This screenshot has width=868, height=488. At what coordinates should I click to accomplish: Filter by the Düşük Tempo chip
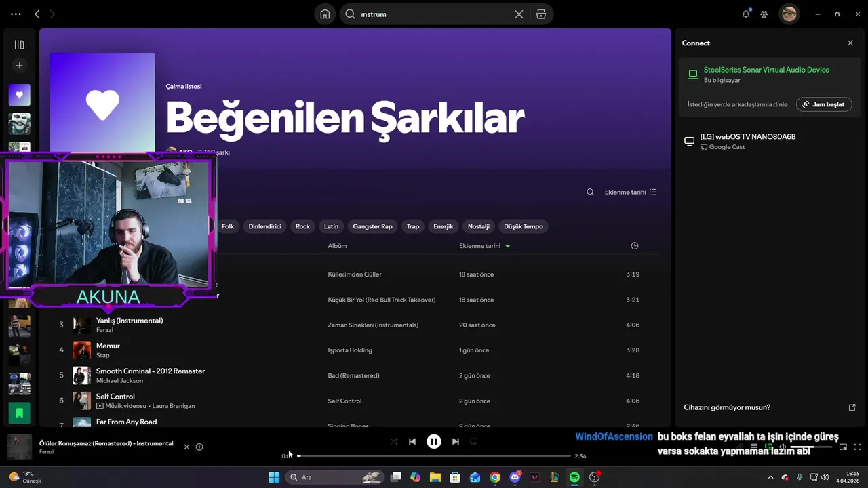[524, 226]
